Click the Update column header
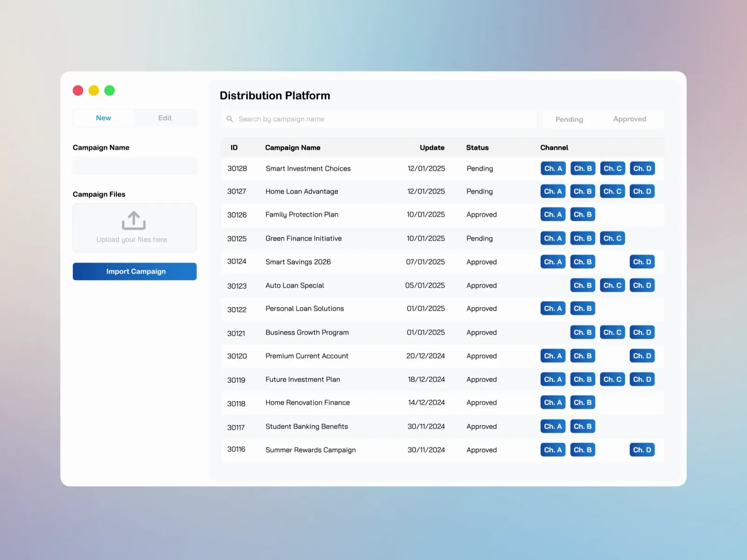747x560 pixels. (x=432, y=147)
